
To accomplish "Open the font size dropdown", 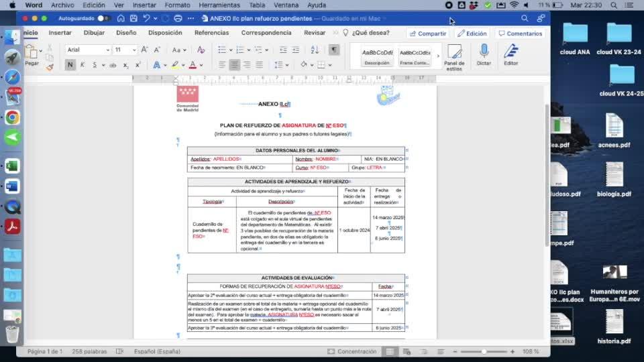I will 125,50.
